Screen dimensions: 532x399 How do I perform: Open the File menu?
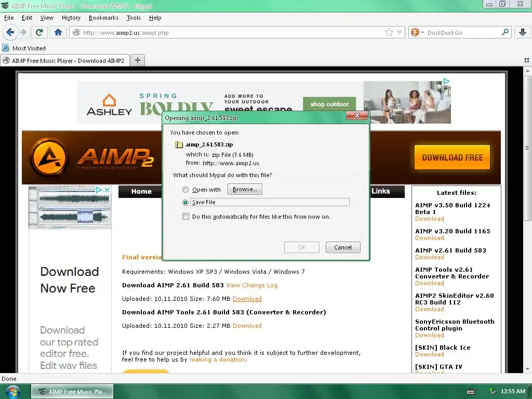click(9, 18)
